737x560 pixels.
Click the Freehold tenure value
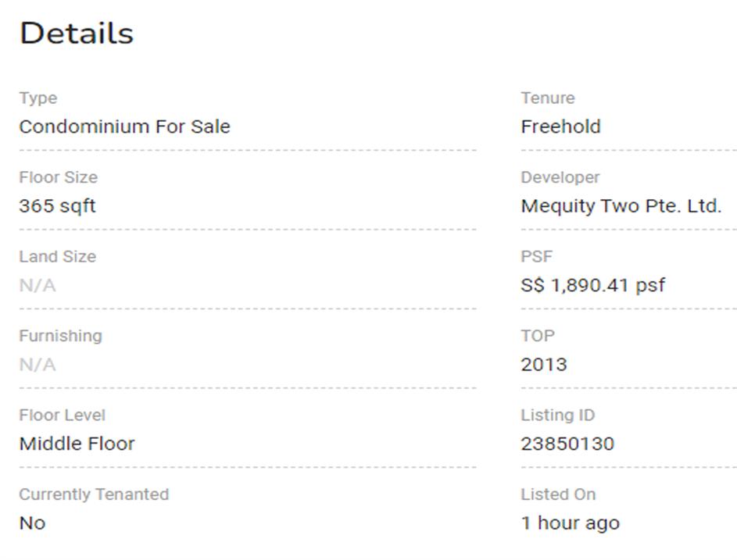(x=560, y=127)
